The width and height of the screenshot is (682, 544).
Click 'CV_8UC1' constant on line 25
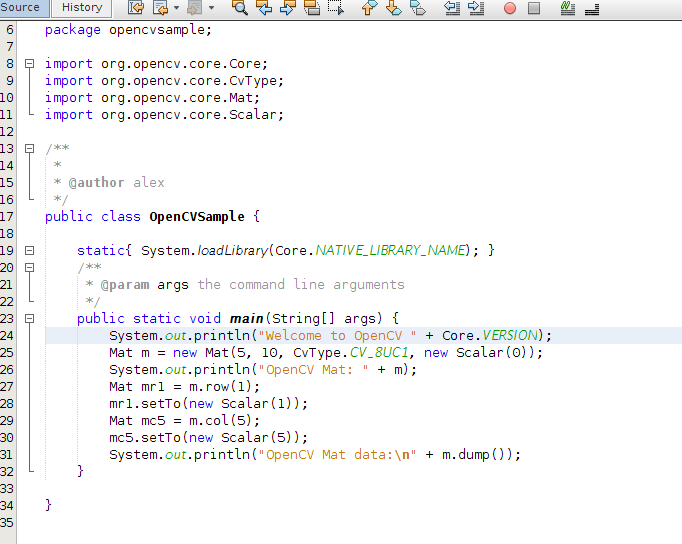[379, 353]
